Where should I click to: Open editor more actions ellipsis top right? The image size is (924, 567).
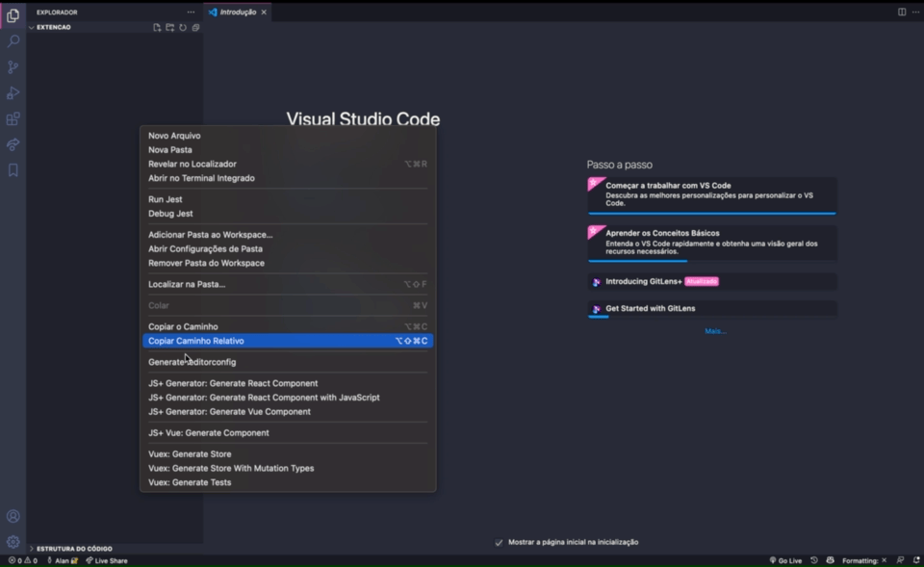pyautogui.click(x=915, y=12)
